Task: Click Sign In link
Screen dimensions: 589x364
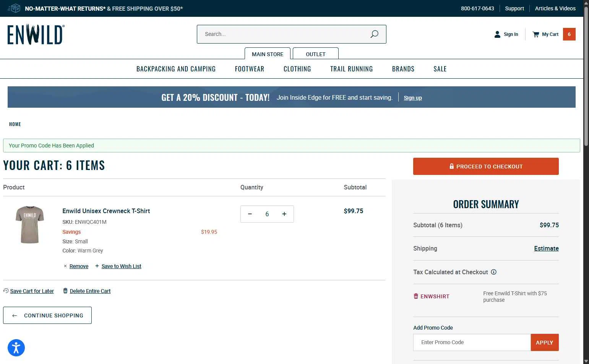Action: coord(506,34)
